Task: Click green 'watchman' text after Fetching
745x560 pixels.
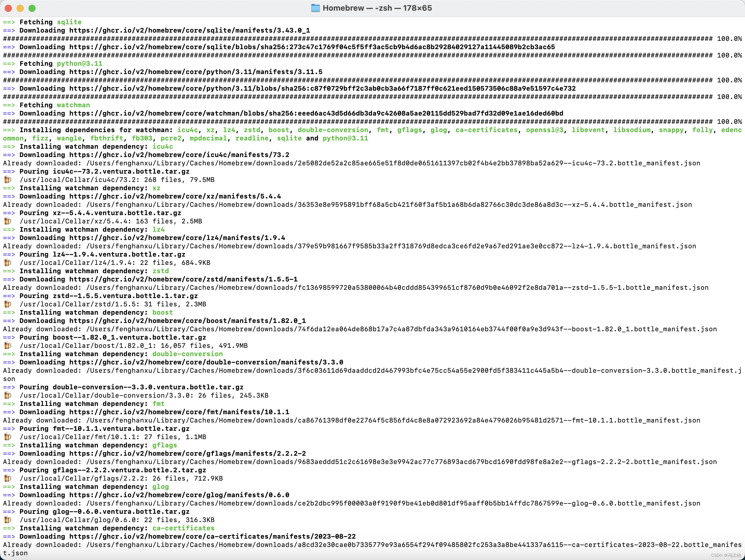Action: 73,105
